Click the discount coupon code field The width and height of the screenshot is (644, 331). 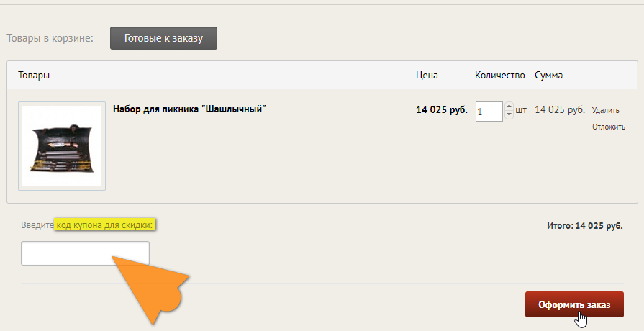(x=85, y=253)
